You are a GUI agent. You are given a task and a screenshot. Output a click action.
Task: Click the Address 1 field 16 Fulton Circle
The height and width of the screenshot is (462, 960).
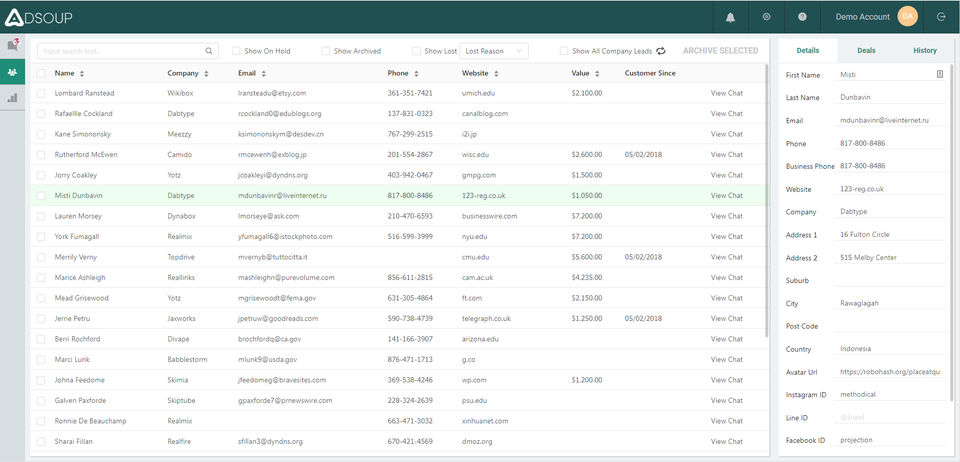(x=890, y=235)
